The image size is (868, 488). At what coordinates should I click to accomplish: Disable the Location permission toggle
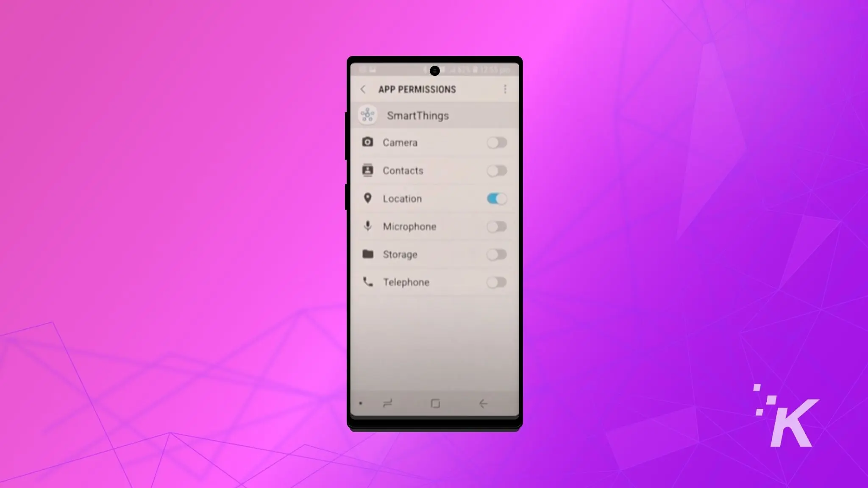tap(497, 198)
